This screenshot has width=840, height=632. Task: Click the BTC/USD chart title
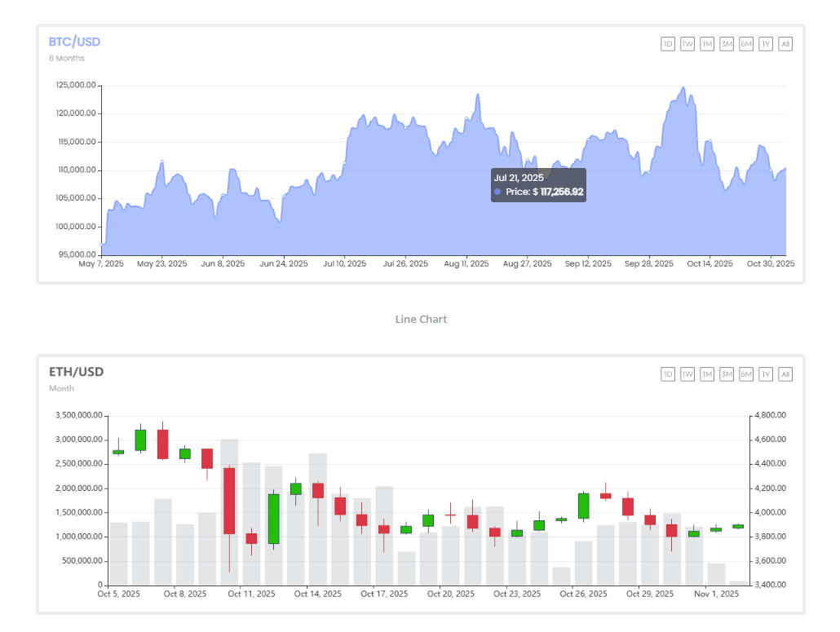click(x=74, y=42)
